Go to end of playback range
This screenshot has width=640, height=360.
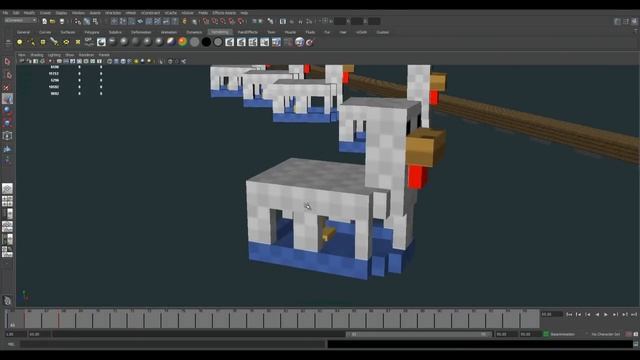pyautogui.click(x=634, y=314)
